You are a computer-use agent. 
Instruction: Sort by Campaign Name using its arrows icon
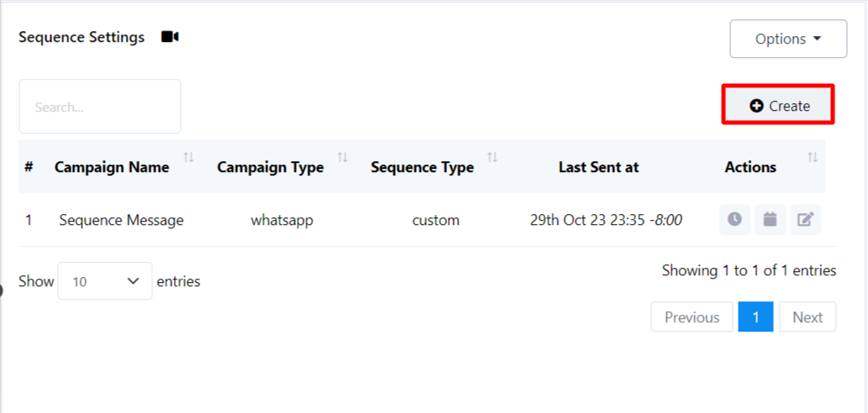188,158
